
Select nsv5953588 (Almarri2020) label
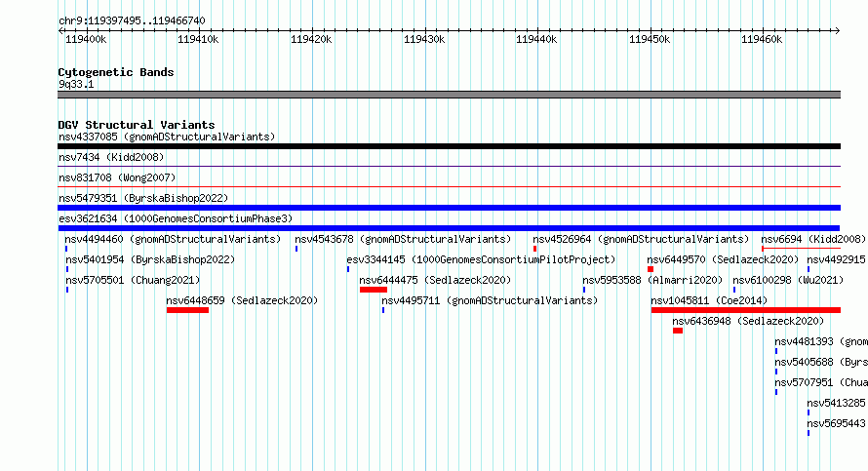652,280
